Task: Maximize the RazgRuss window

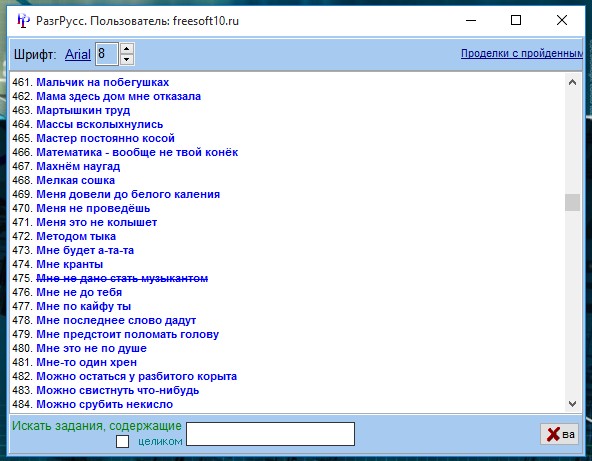Action: pyautogui.click(x=516, y=20)
